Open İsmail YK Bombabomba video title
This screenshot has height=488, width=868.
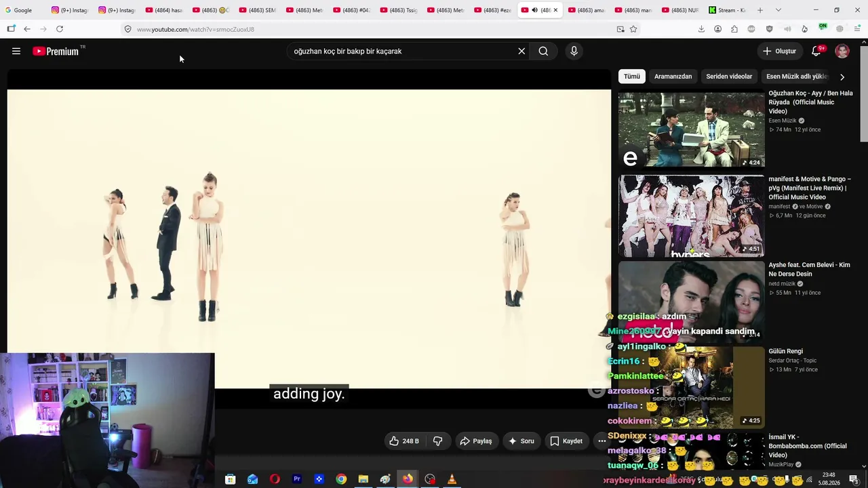coord(808,446)
